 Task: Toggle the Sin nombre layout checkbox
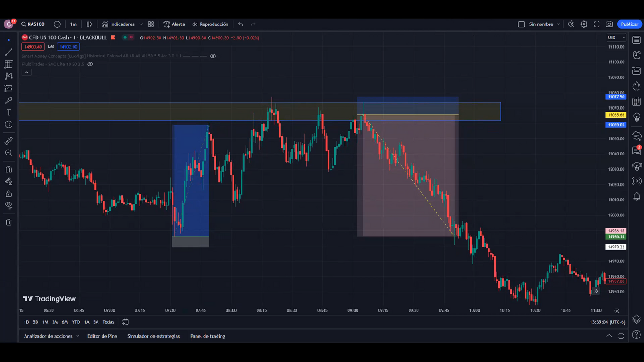click(521, 24)
